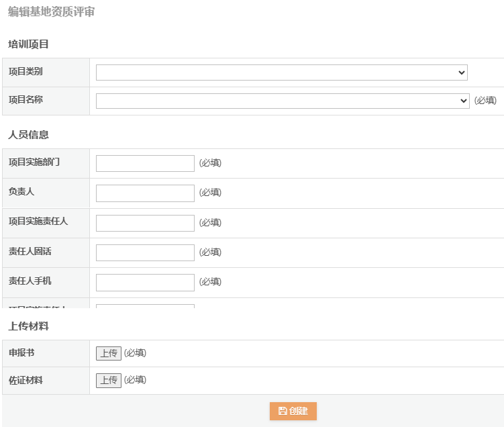Screen dimensions: 504x427
Task: Click the 编辑基地资质评审 page title
Action: coord(51,11)
